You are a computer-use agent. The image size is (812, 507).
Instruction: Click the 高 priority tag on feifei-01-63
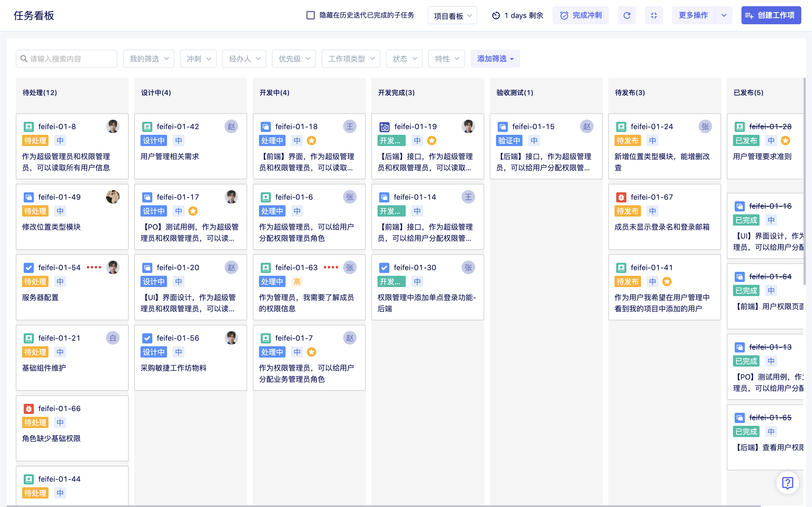point(297,282)
